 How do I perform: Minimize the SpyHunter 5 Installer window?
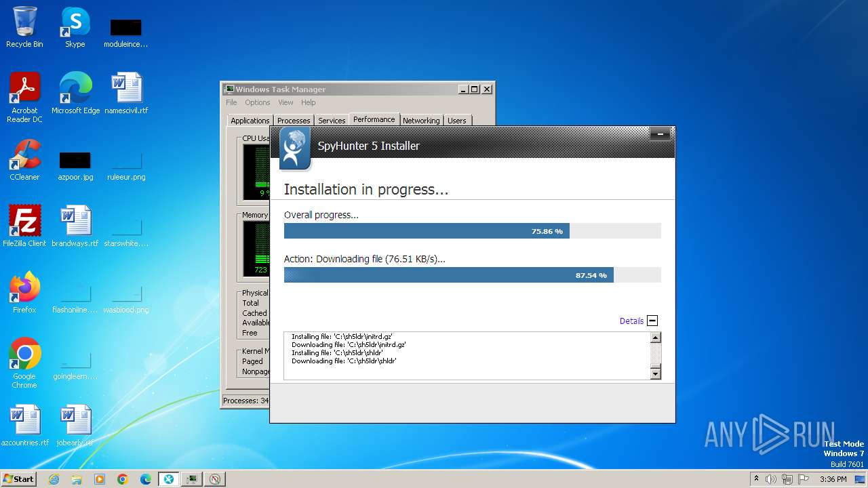click(660, 134)
